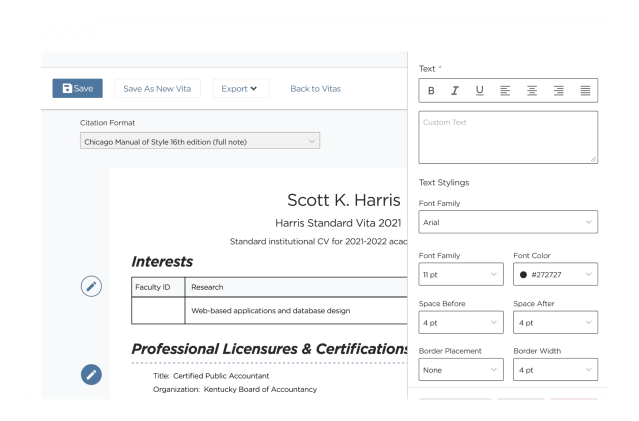Expand the Border Placement dropdown
Screen dimensions: 639x421
461,370
